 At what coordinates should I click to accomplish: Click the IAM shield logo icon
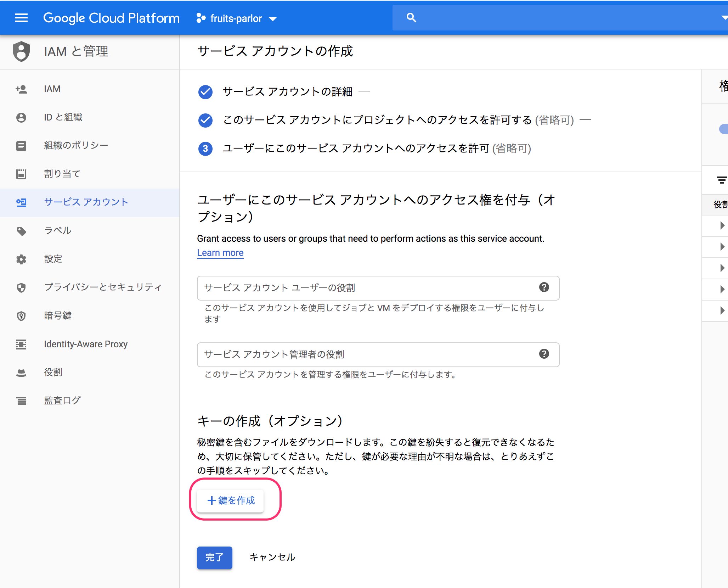(x=21, y=51)
